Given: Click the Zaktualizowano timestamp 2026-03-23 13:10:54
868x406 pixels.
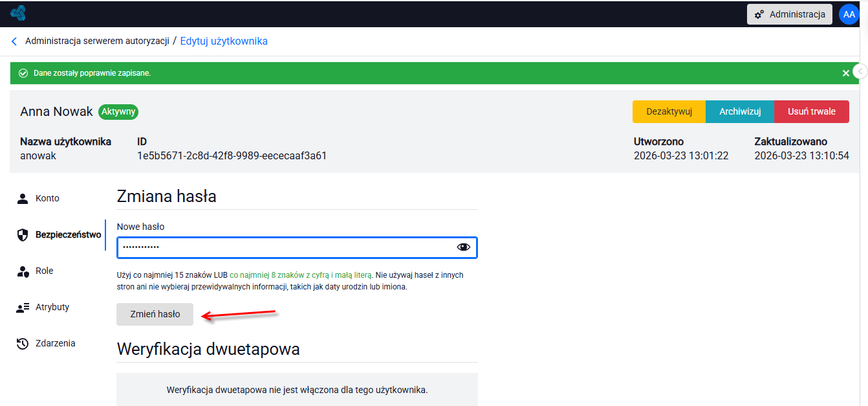Looking at the screenshot, I should 802,155.
